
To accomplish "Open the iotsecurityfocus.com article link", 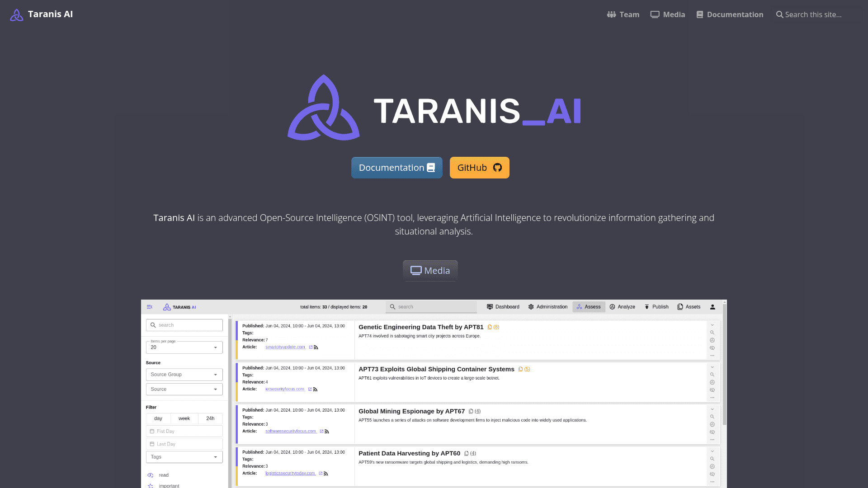I will coord(285,389).
